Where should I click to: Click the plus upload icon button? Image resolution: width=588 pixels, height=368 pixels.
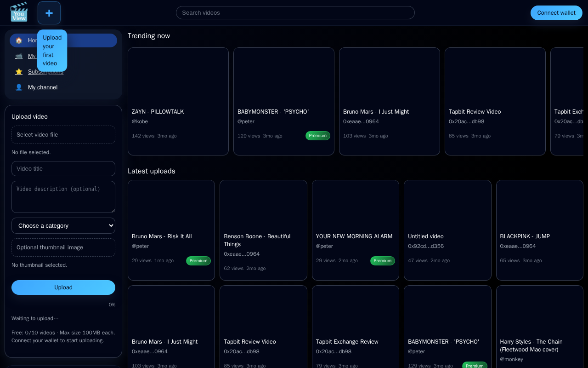[x=49, y=13]
